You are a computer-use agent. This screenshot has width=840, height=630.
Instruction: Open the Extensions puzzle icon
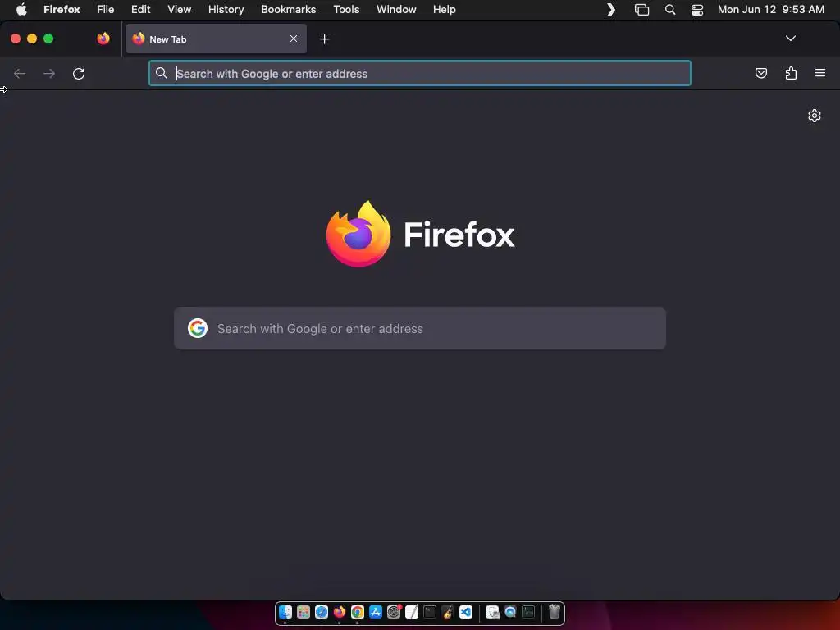791,73
